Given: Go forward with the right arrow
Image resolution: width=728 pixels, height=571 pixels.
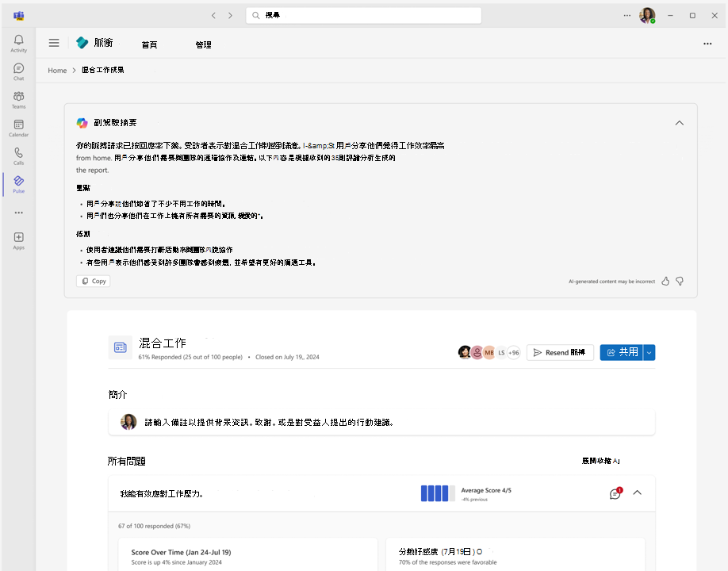Looking at the screenshot, I should pyautogui.click(x=230, y=15).
